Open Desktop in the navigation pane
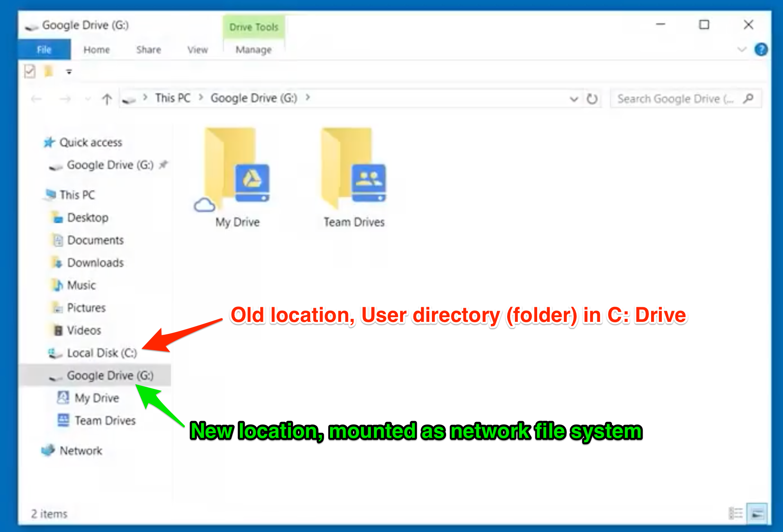The width and height of the screenshot is (783, 532). click(x=88, y=217)
